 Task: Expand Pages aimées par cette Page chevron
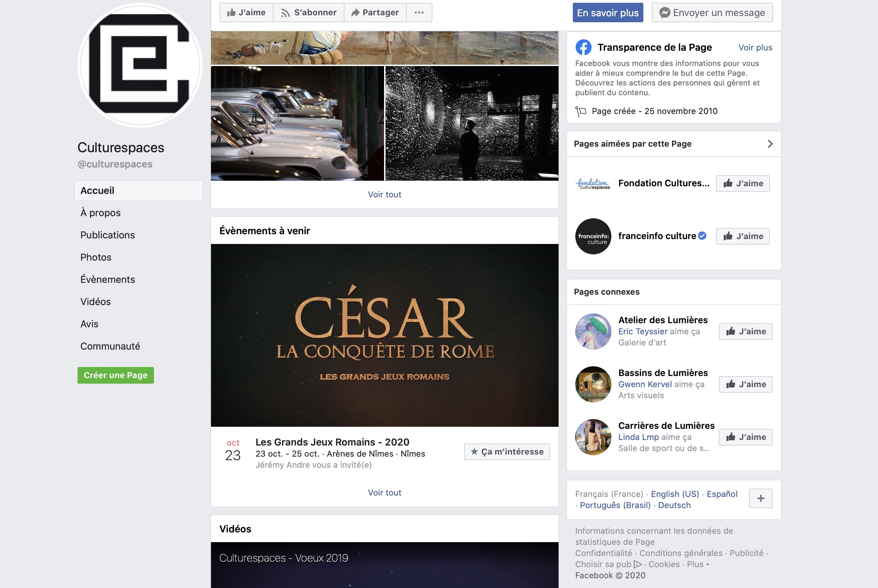click(770, 144)
